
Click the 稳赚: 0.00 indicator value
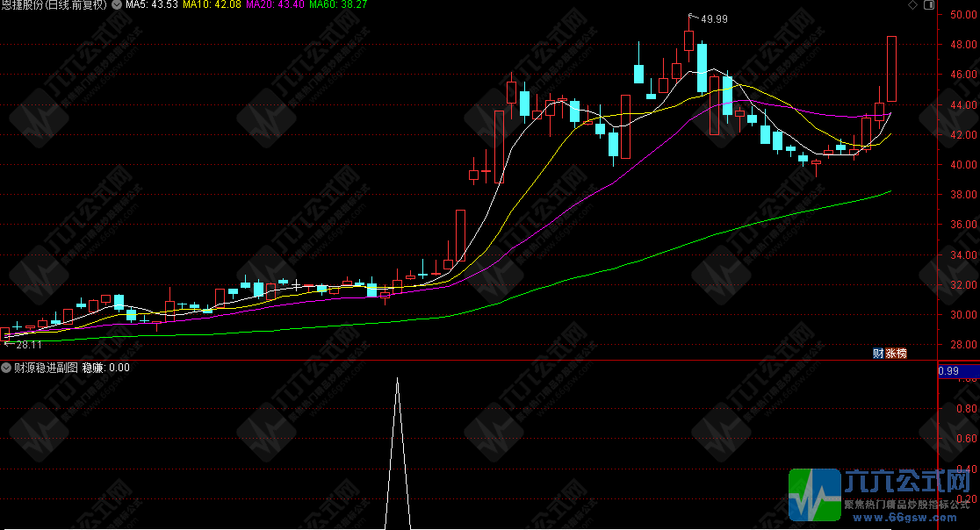coord(106,368)
